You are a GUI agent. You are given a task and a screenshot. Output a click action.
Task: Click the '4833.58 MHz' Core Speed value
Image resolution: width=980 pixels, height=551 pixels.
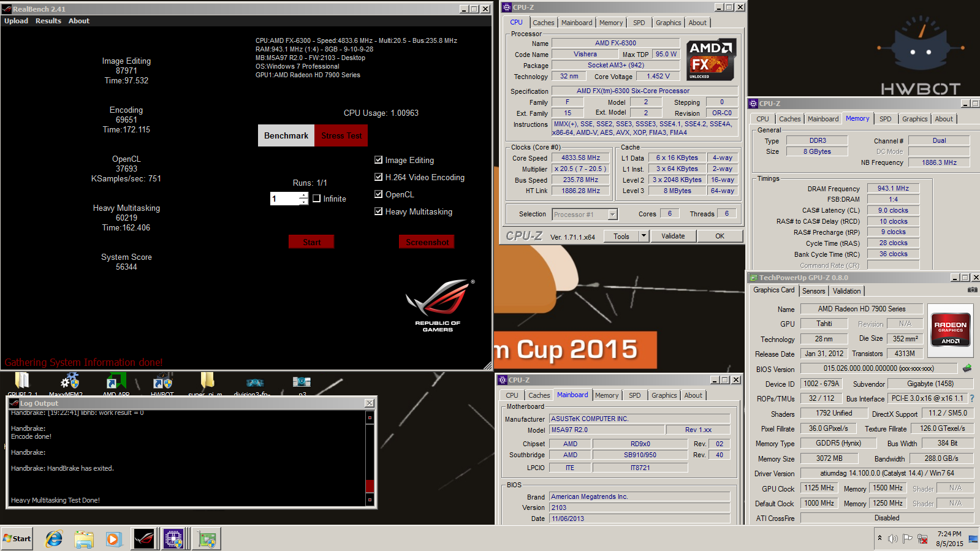coord(580,158)
